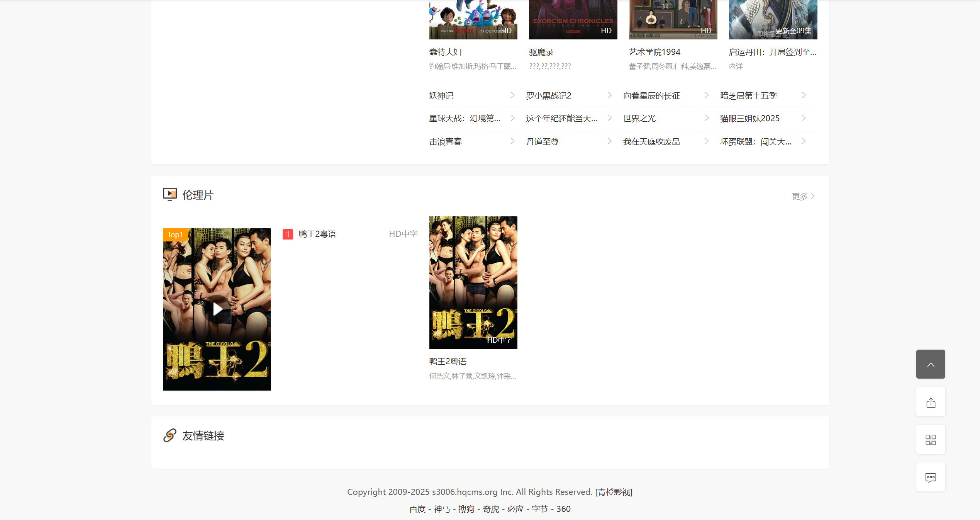The height and width of the screenshot is (520, 980).
Task: Click chevron next to 丹道至尊
Action: (x=610, y=141)
